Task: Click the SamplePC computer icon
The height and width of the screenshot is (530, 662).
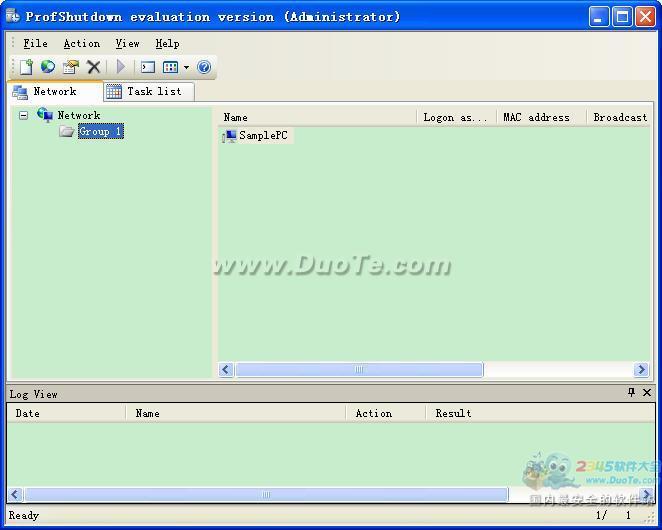Action: tap(229, 136)
